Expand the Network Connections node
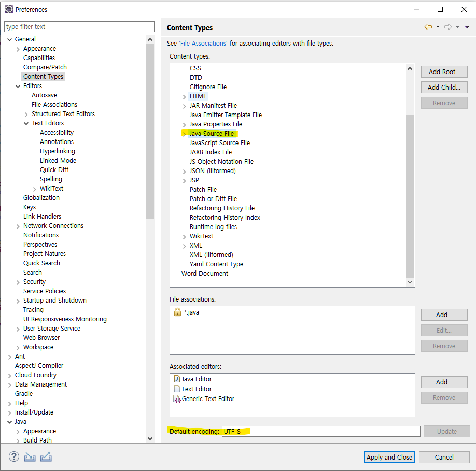The image size is (476, 471). [x=18, y=226]
